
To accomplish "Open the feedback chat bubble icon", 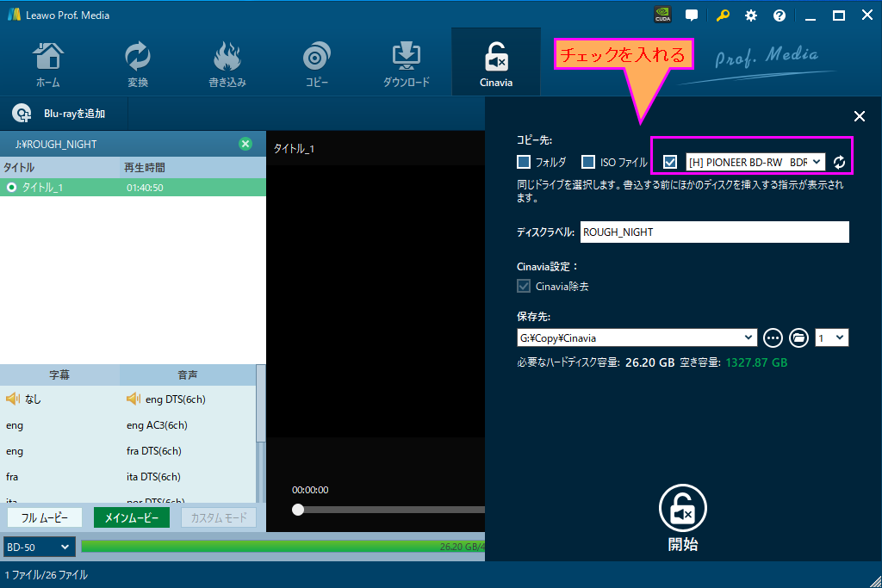I will coord(692,15).
